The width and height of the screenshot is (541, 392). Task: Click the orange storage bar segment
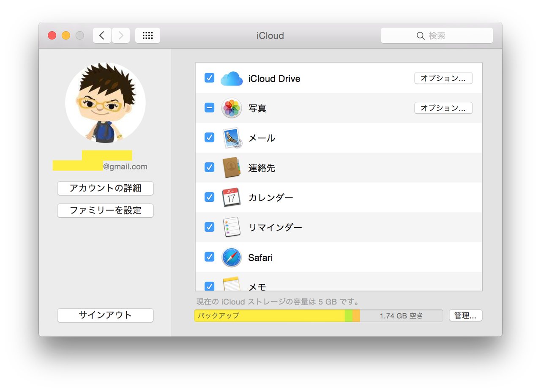click(x=356, y=315)
